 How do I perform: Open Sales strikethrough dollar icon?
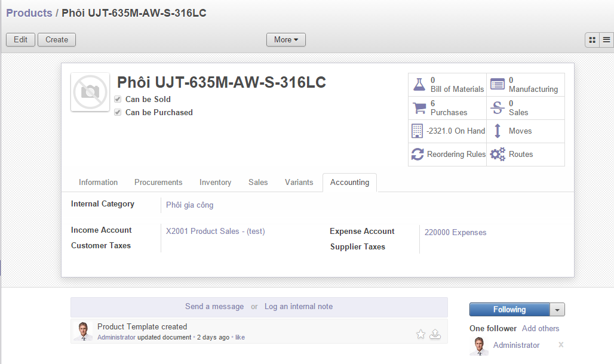pyautogui.click(x=497, y=108)
